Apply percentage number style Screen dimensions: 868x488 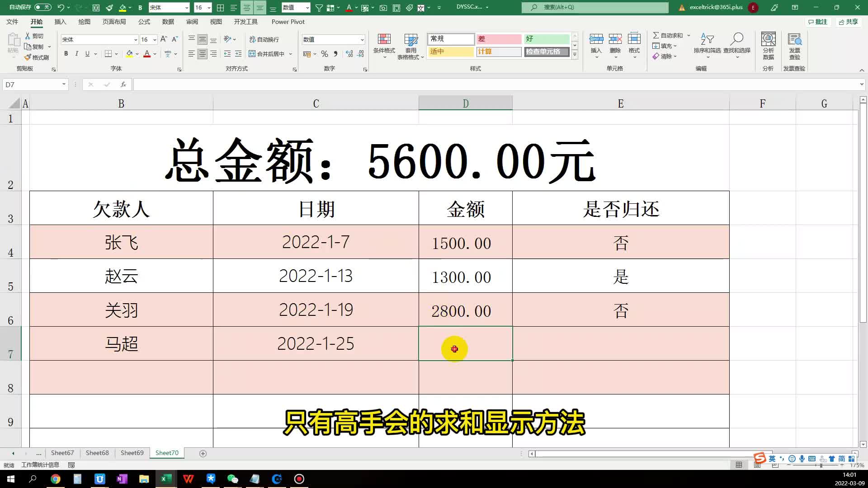click(x=324, y=54)
